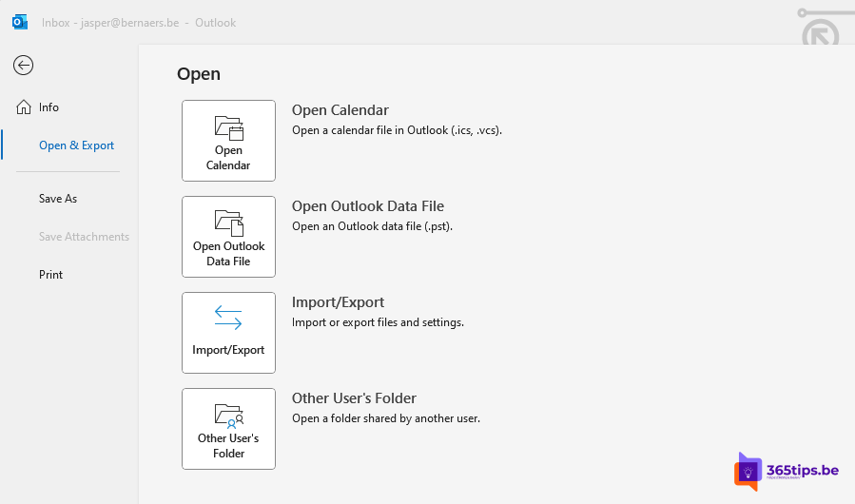Click the back arrow icon
Image resolution: width=855 pixels, height=504 pixels.
(24, 66)
